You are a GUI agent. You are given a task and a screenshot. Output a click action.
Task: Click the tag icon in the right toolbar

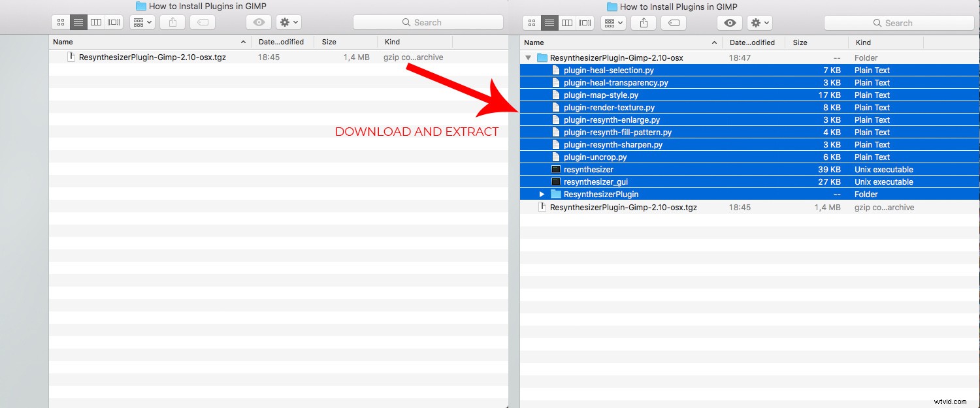[x=674, y=22]
